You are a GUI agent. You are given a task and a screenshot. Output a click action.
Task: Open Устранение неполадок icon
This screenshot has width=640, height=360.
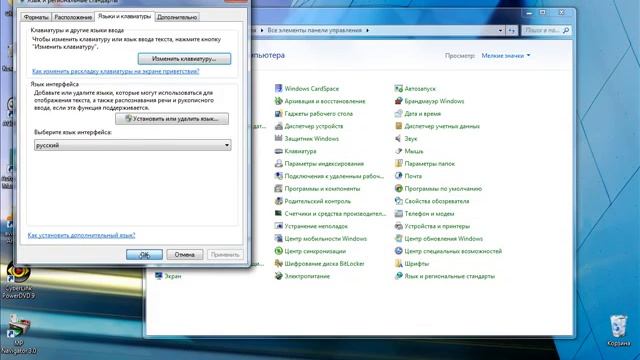[x=279, y=226]
